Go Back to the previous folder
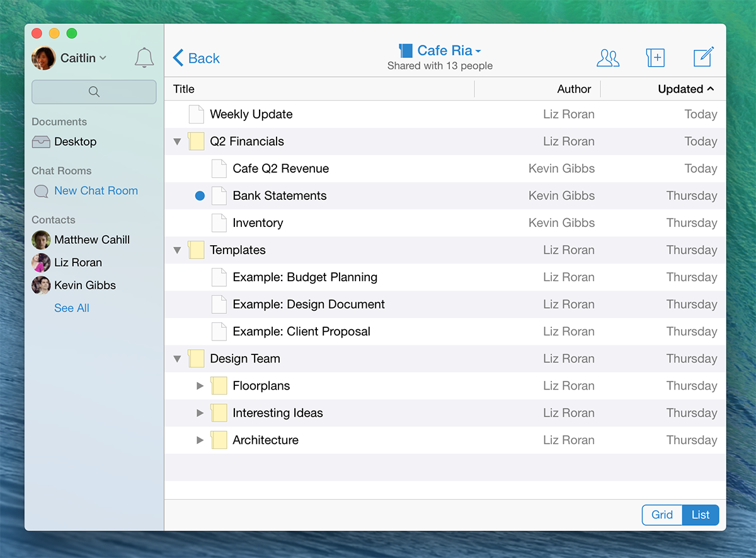 [197, 58]
